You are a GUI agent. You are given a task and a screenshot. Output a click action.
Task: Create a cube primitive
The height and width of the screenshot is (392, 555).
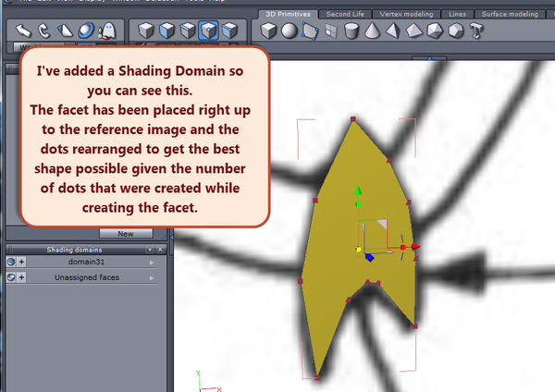(x=268, y=31)
